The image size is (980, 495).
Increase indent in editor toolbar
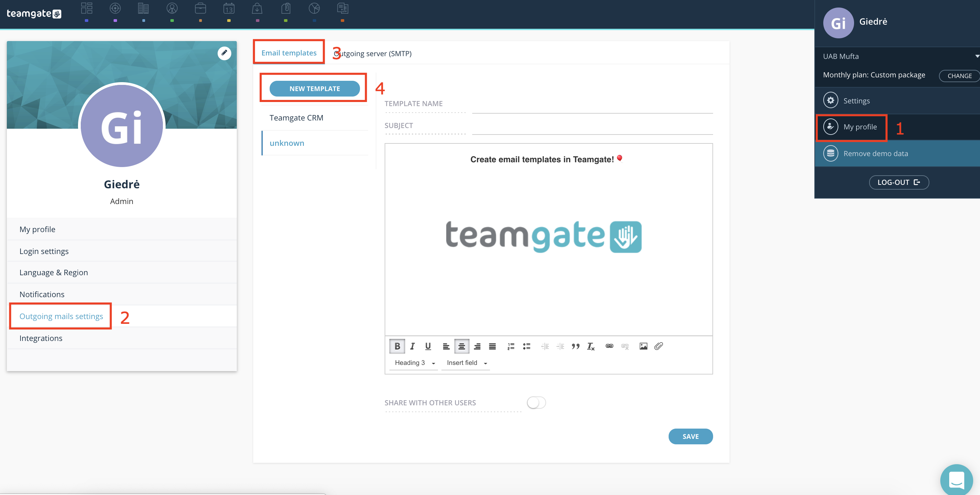(560, 346)
